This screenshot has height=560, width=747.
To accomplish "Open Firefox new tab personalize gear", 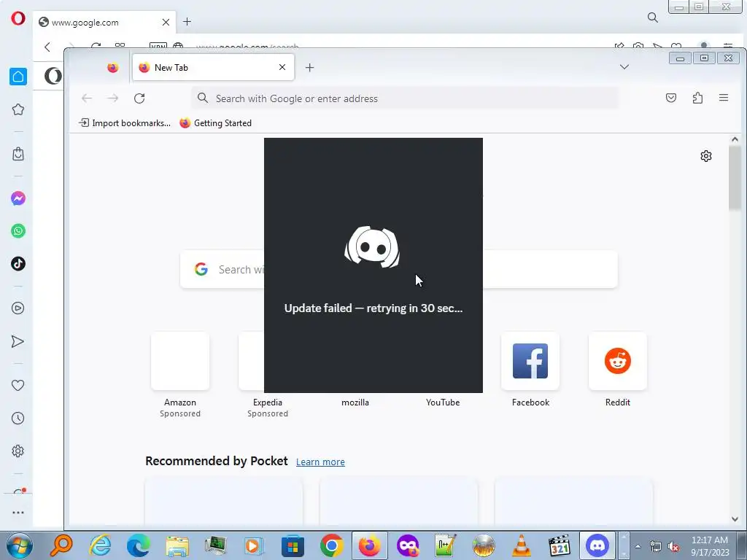I will (706, 156).
